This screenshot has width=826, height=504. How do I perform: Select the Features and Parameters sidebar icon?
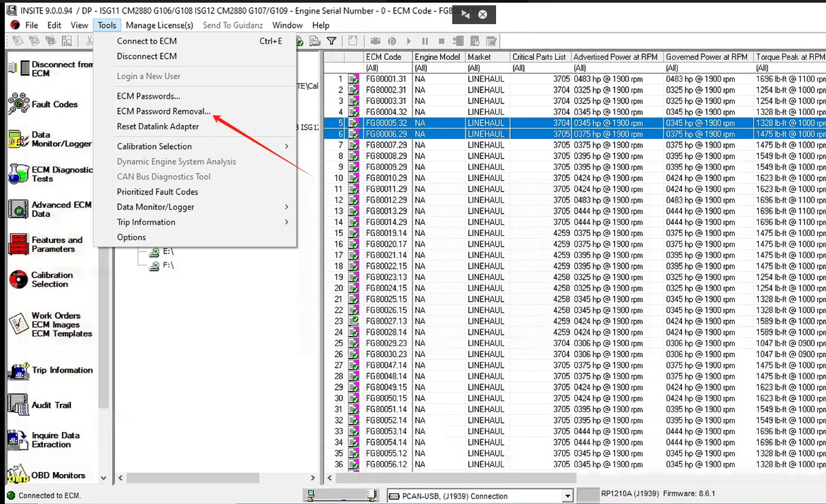pos(18,244)
